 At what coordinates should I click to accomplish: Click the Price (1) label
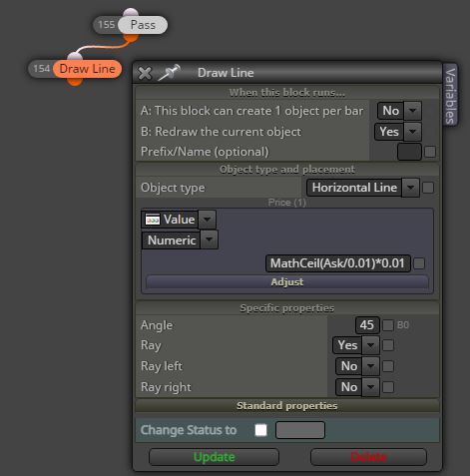pos(287,203)
